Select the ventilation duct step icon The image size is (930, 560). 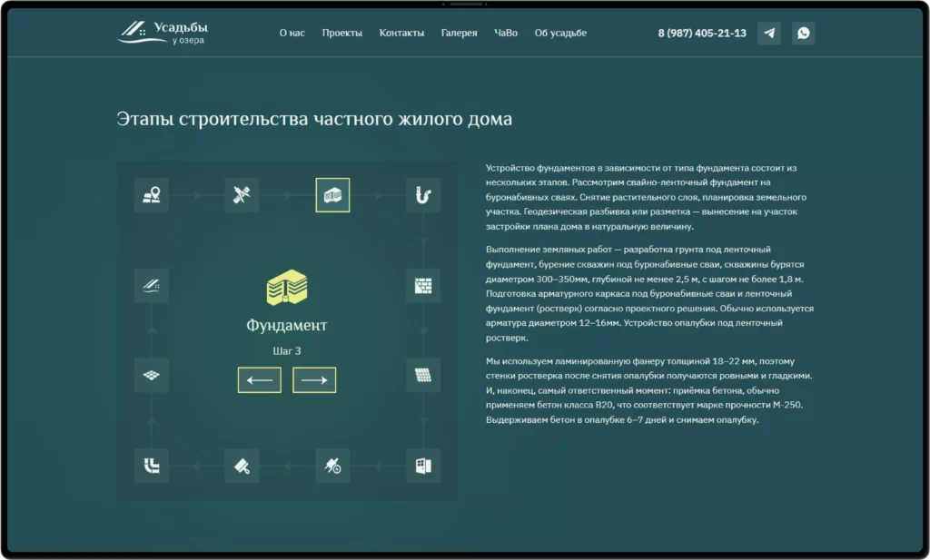click(152, 466)
